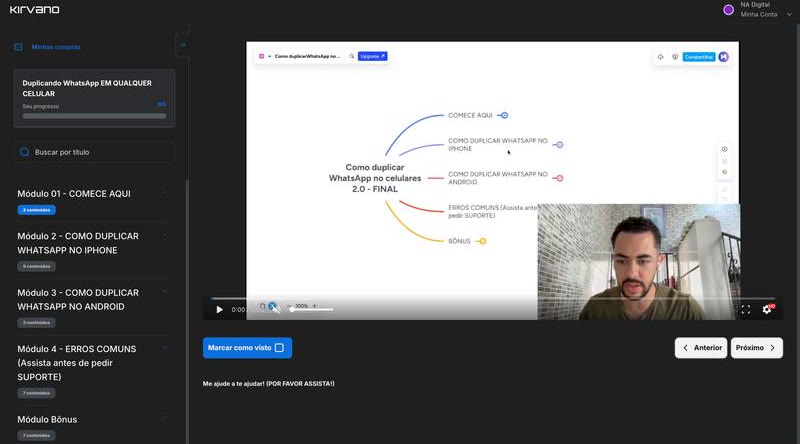The image size is (800, 444).
Task: Focus the Buscar por título search field
Action: (94, 152)
